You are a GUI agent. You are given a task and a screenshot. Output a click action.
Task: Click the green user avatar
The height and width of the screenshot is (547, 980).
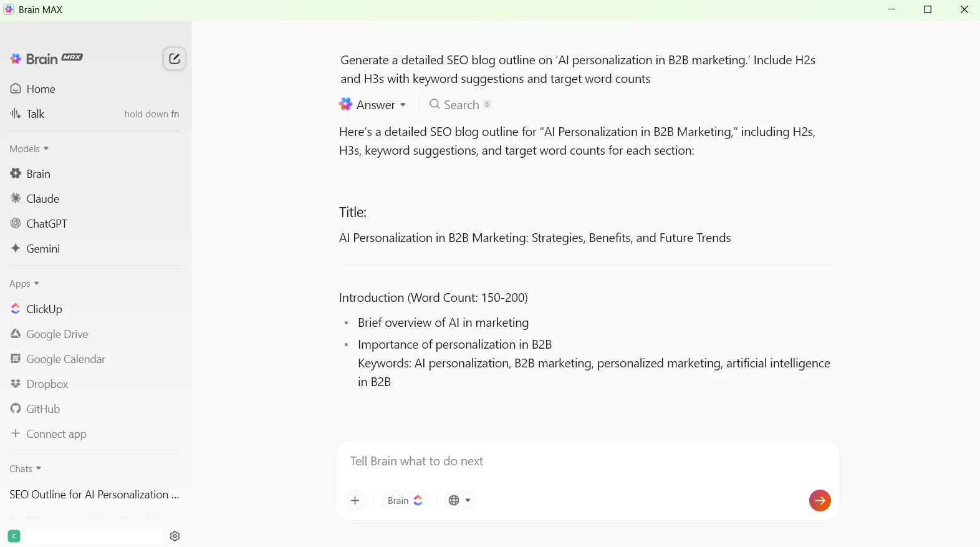click(x=14, y=536)
